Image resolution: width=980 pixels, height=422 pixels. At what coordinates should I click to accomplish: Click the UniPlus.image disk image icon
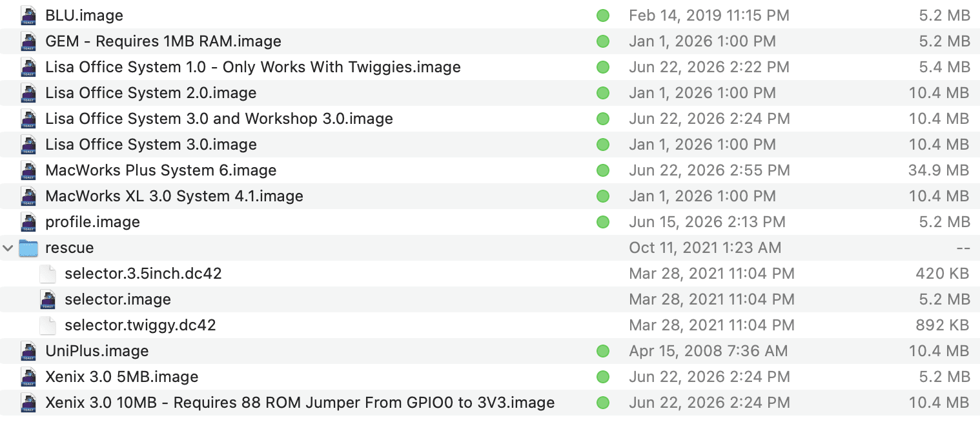[x=28, y=350]
